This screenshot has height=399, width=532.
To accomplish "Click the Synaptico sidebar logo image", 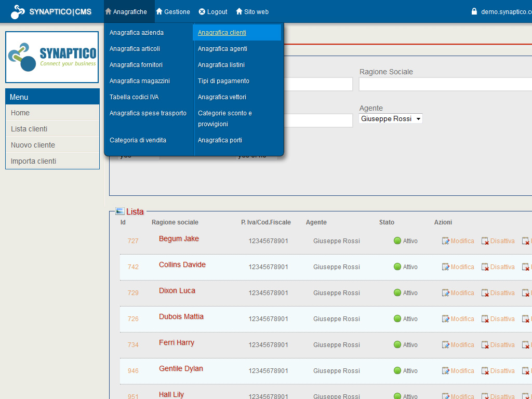I will point(52,57).
